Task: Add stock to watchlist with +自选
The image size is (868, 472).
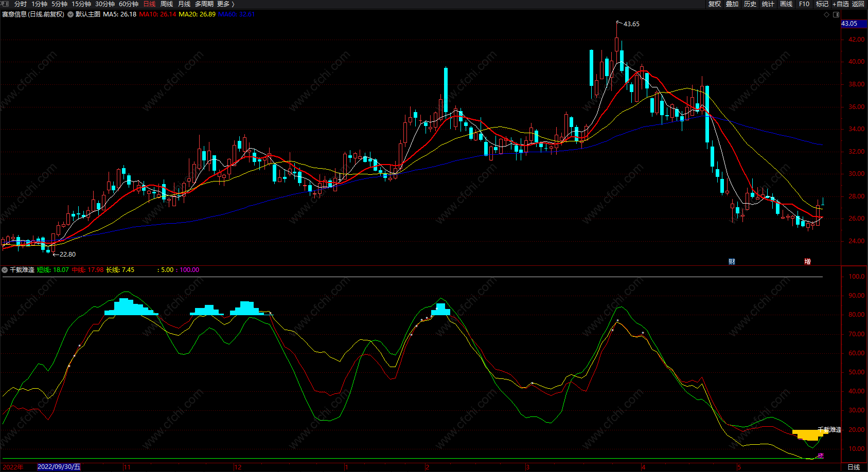Action: 841,4
